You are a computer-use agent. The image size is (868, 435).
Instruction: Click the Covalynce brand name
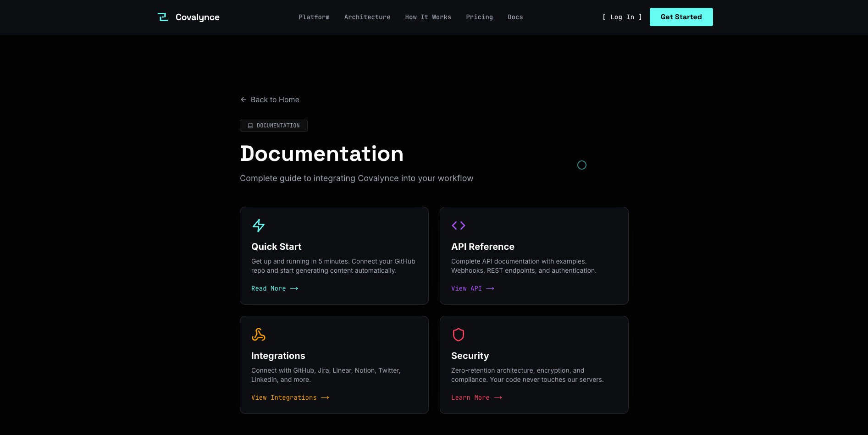[x=197, y=17]
